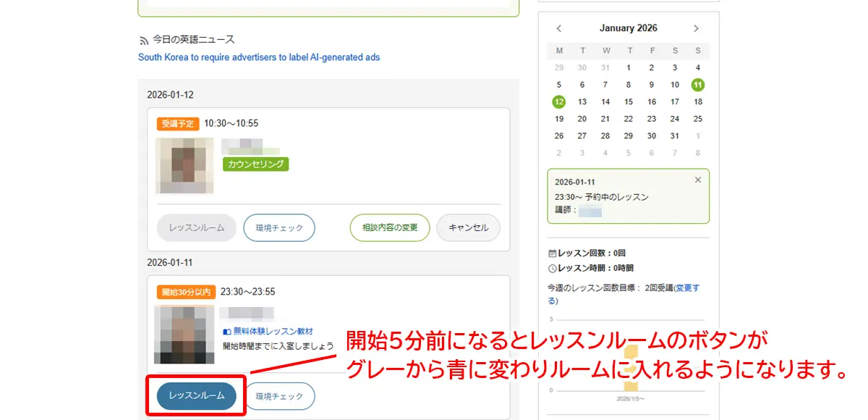Select January 15 in the calendar
This screenshot has width=868, height=420.
click(x=629, y=102)
